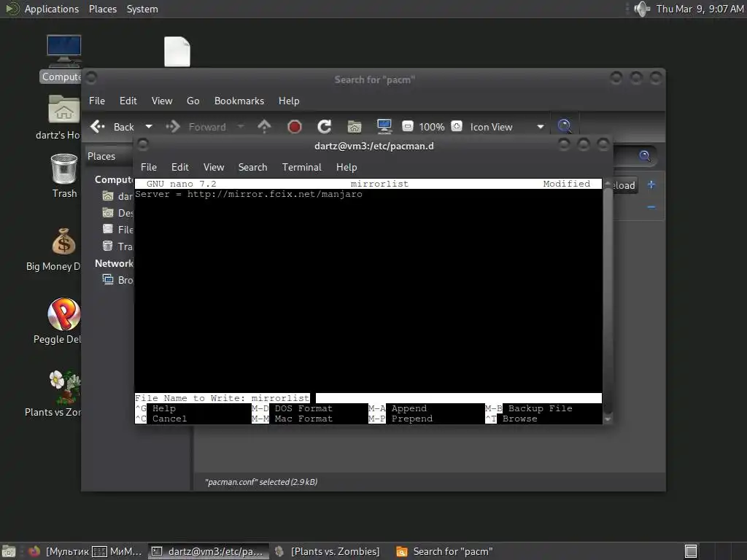Open the Go menu in file manager
The width and height of the screenshot is (747, 560).
coord(193,101)
